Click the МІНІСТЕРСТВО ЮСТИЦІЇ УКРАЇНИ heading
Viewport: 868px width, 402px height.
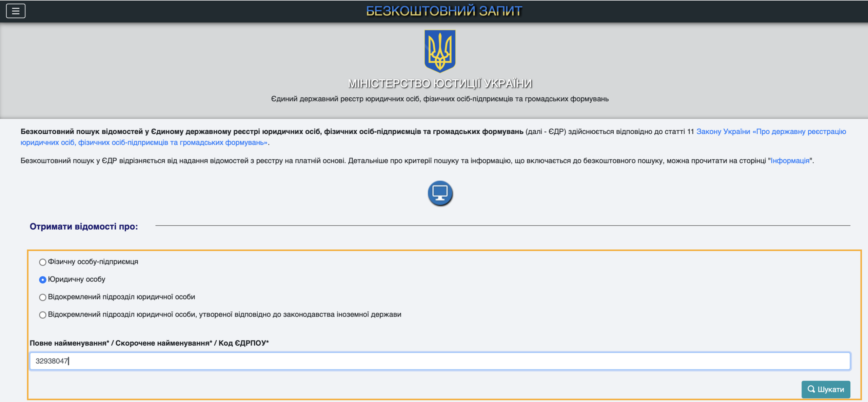(440, 83)
